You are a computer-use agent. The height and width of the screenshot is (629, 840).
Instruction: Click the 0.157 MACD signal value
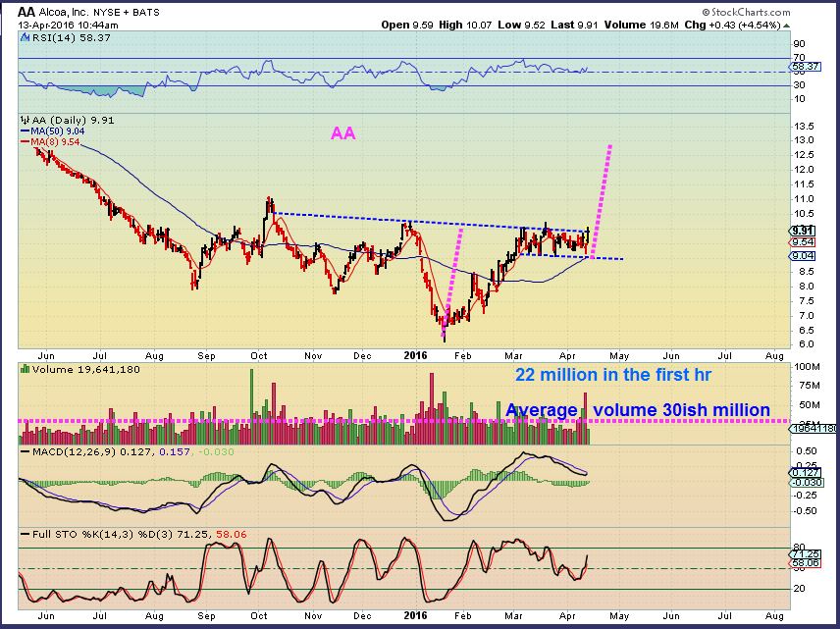[x=175, y=451]
